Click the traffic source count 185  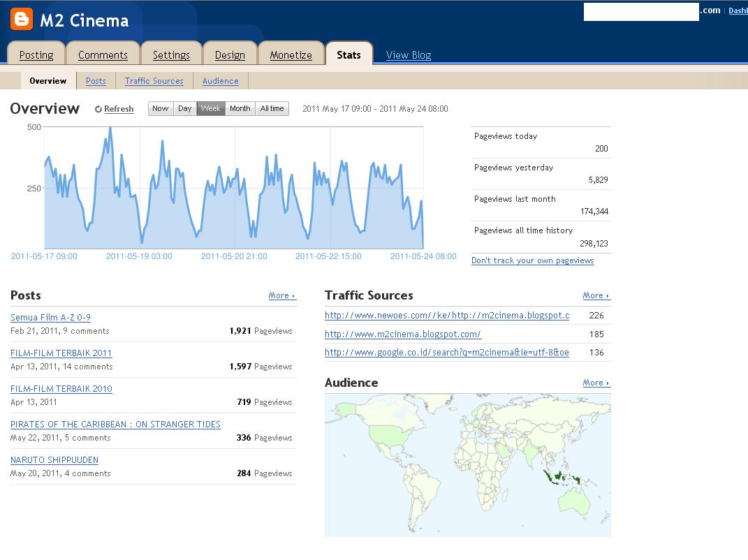click(x=596, y=334)
